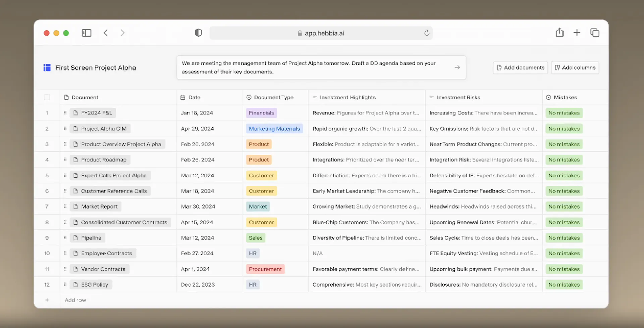The height and width of the screenshot is (328, 644).
Task: Click the Add columns button
Action: pyautogui.click(x=575, y=67)
